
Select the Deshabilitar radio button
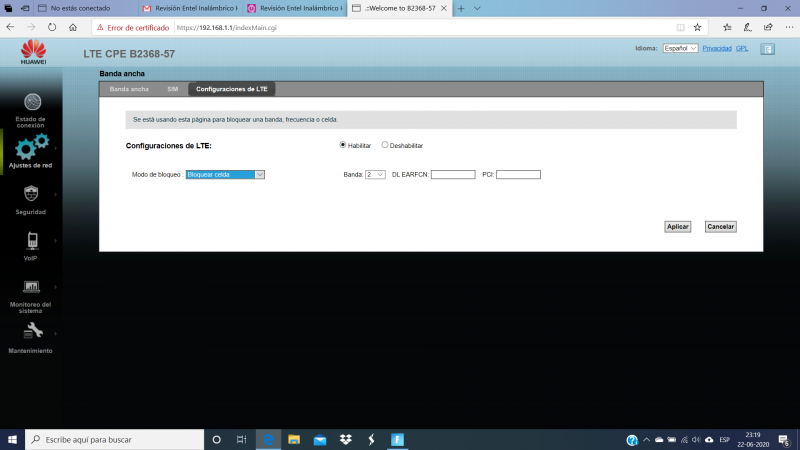click(x=385, y=145)
